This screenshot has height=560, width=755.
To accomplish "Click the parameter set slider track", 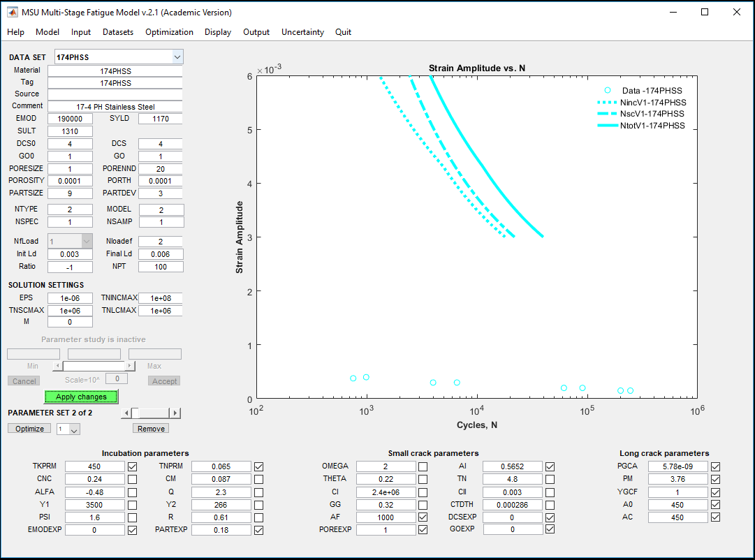I will coord(155,413).
